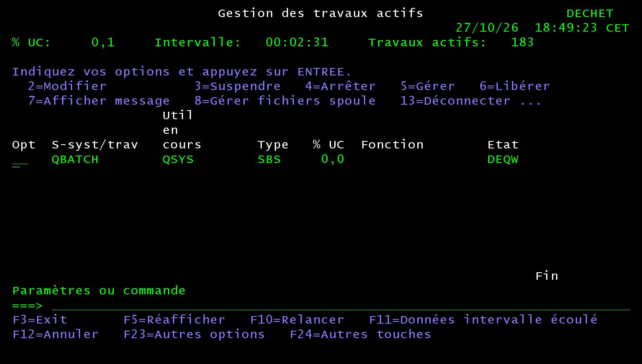This screenshot has width=642, height=364.
Task: Click F11=Données intervalle écoulé
Action: click(x=483, y=320)
